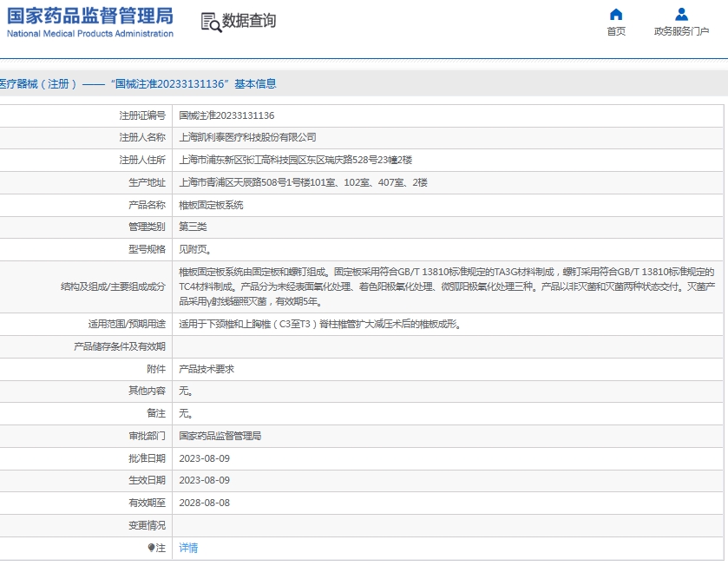
Task: Click the 审批部门 row label
Action: pos(147,436)
